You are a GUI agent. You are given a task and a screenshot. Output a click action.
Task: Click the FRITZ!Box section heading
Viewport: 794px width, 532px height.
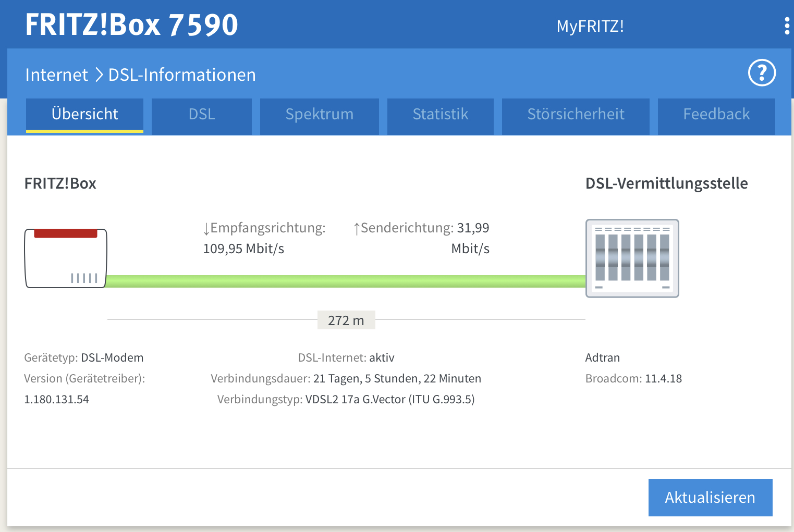60,183
